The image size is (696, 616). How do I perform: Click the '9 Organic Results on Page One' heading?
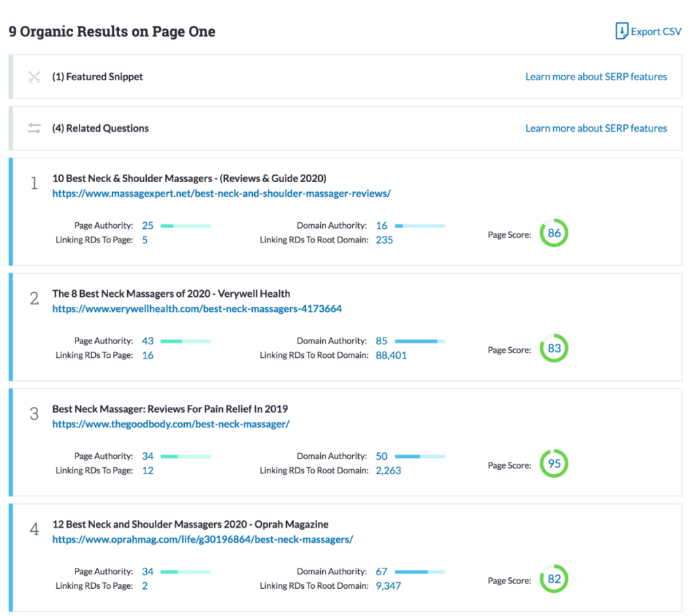[112, 31]
